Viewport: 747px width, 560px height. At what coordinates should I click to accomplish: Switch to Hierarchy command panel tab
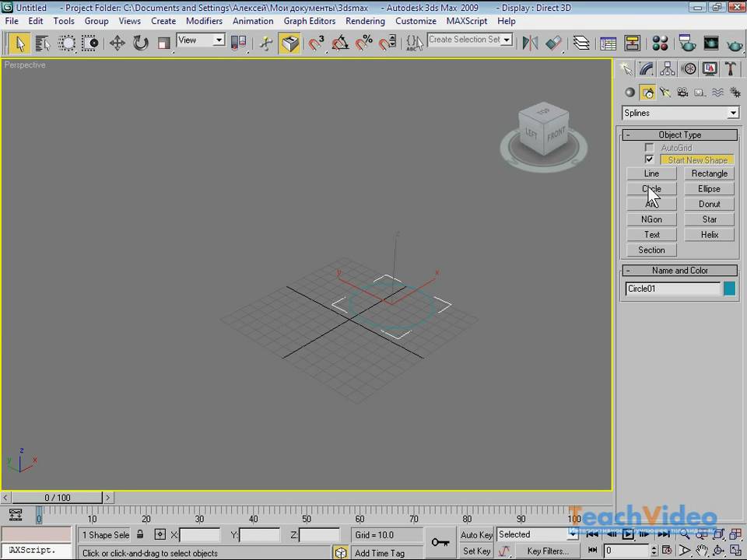pyautogui.click(x=668, y=69)
